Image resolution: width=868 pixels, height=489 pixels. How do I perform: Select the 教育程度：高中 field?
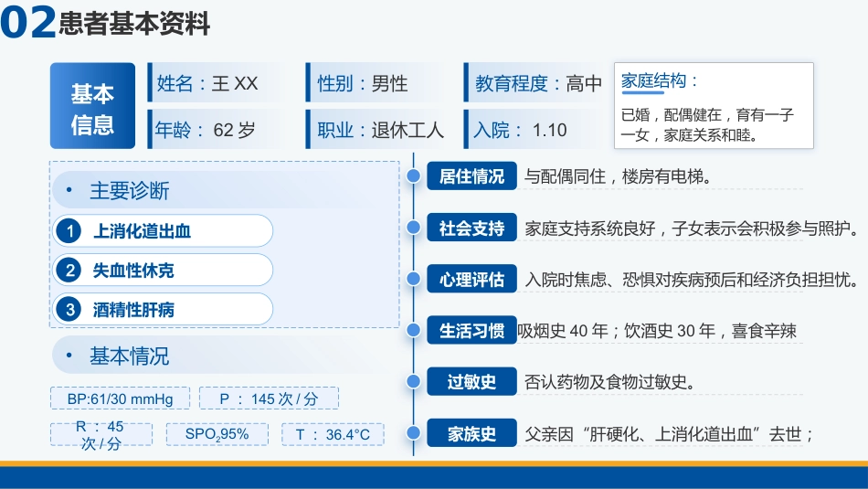(535, 82)
